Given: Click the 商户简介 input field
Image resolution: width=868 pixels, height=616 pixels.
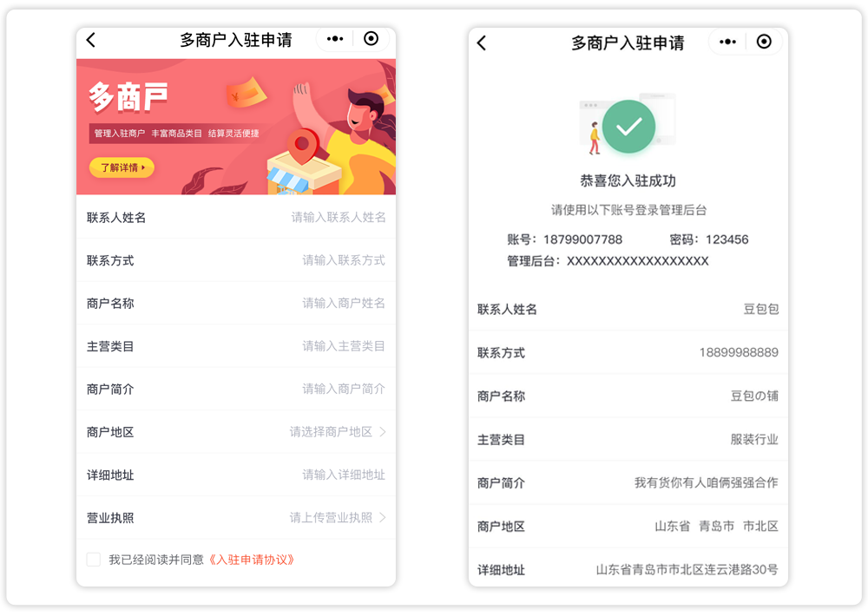Looking at the screenshot, I should click(343, 389).
